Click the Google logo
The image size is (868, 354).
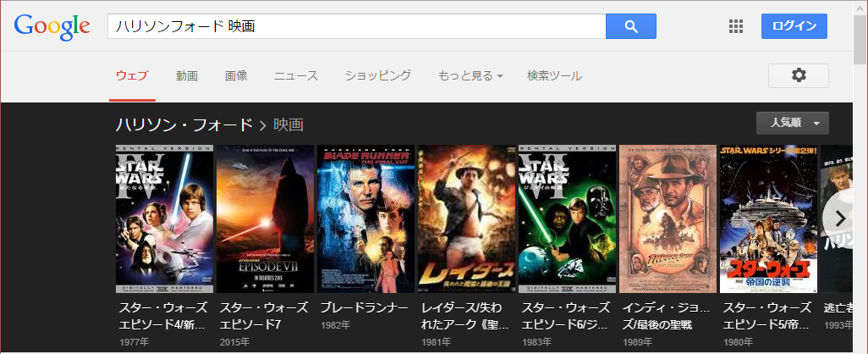[52, 27]
